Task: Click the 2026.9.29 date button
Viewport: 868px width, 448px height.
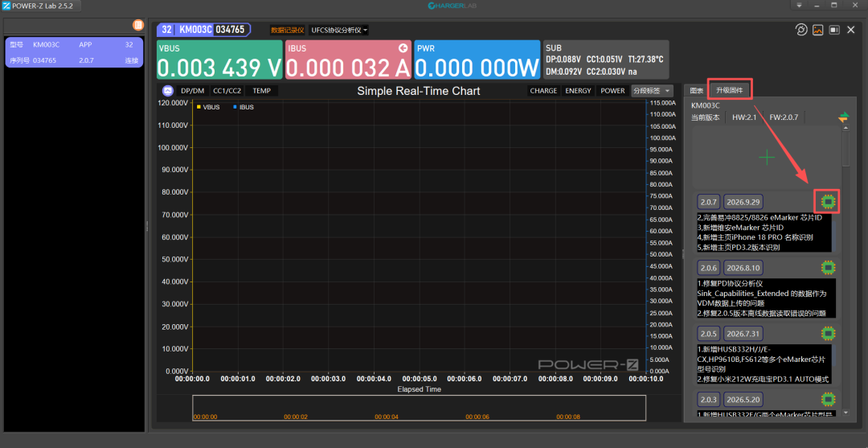Action: 743,202
